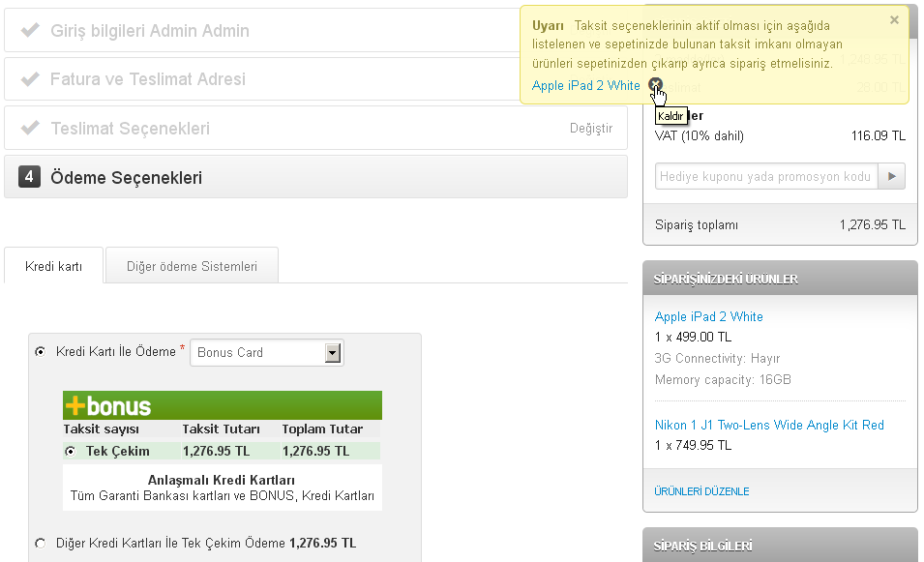Click the checkmark beside Fatura ve Teslimat Adresi
Image resolution: width=924 pixels, height=562 pixels.
coord(30,79)
